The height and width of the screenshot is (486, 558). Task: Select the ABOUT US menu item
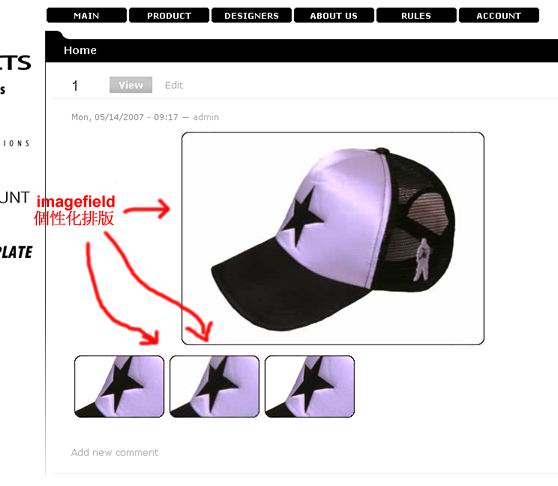(x=334, y=15)
